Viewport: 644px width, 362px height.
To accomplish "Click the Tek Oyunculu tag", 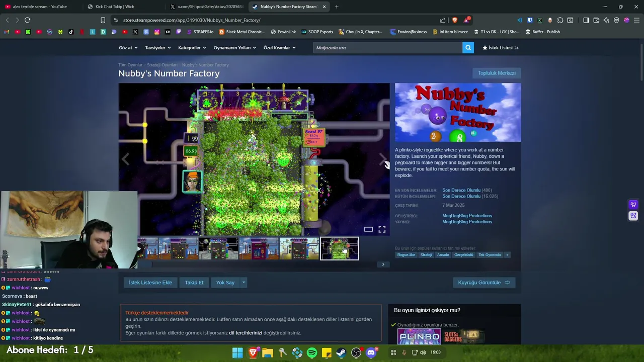I will [490, 255].
